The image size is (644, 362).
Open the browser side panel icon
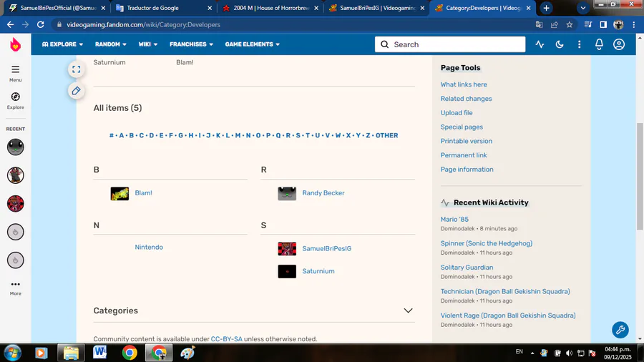[x=603, y=24]
